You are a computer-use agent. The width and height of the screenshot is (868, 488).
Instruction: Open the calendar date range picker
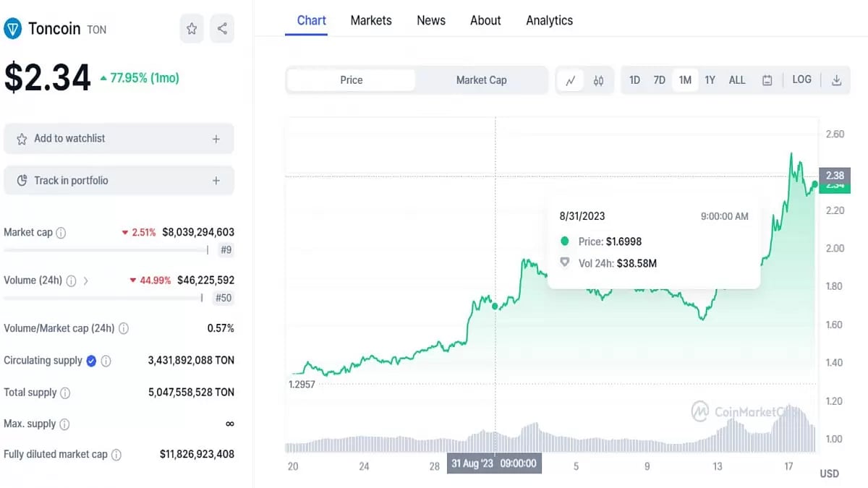click(x=767, y=80)
